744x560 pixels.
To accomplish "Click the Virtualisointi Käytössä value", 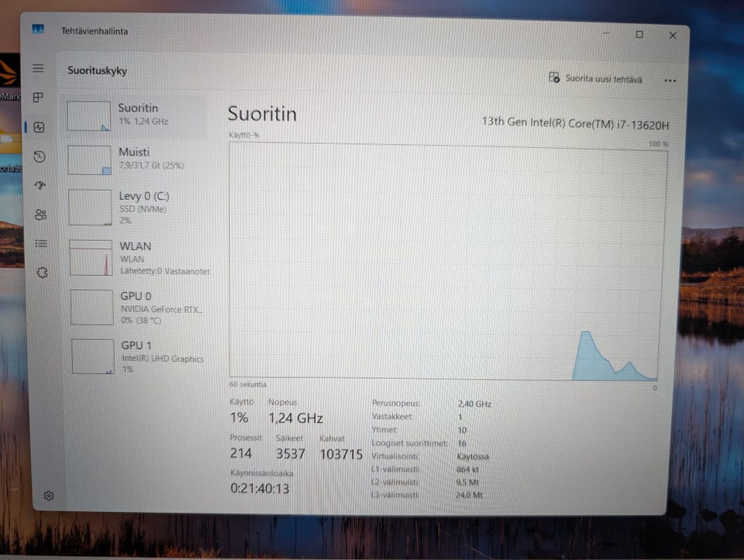I will click(473, 457).
